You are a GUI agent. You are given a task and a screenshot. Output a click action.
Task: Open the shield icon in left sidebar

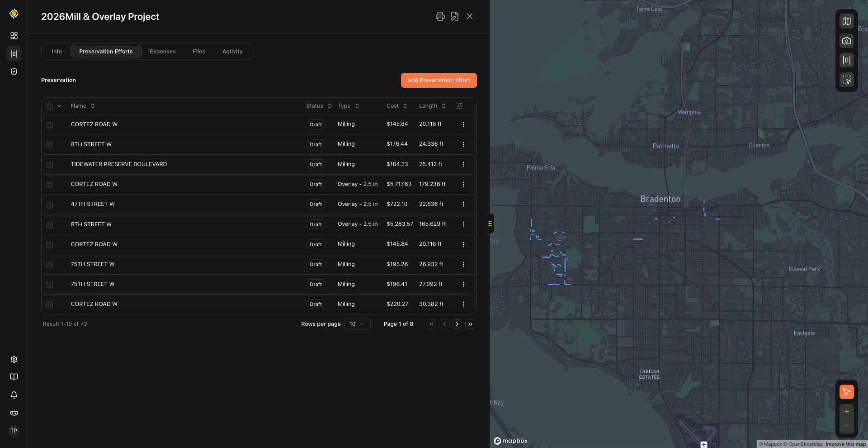(14, 71)
